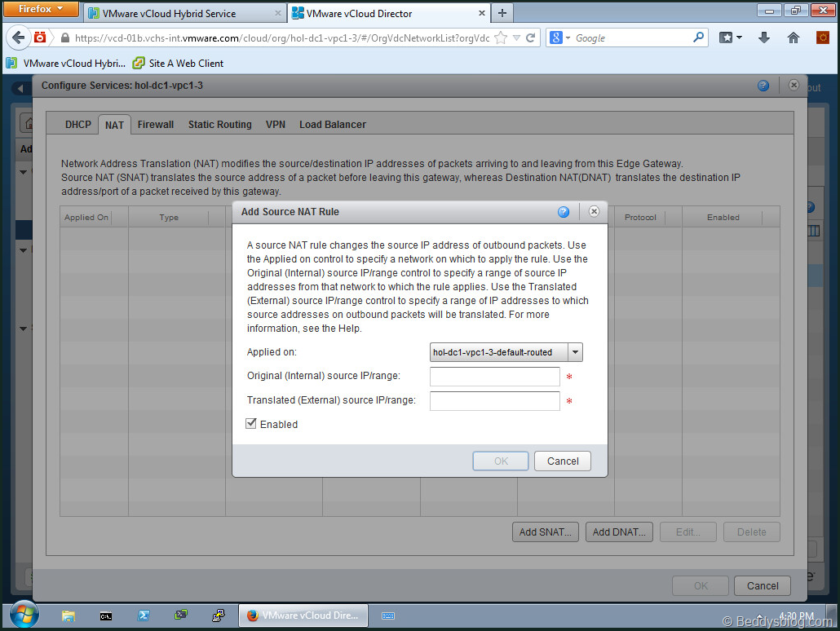
Task: Open the Firefox application menu
Action: click(41, 9)
